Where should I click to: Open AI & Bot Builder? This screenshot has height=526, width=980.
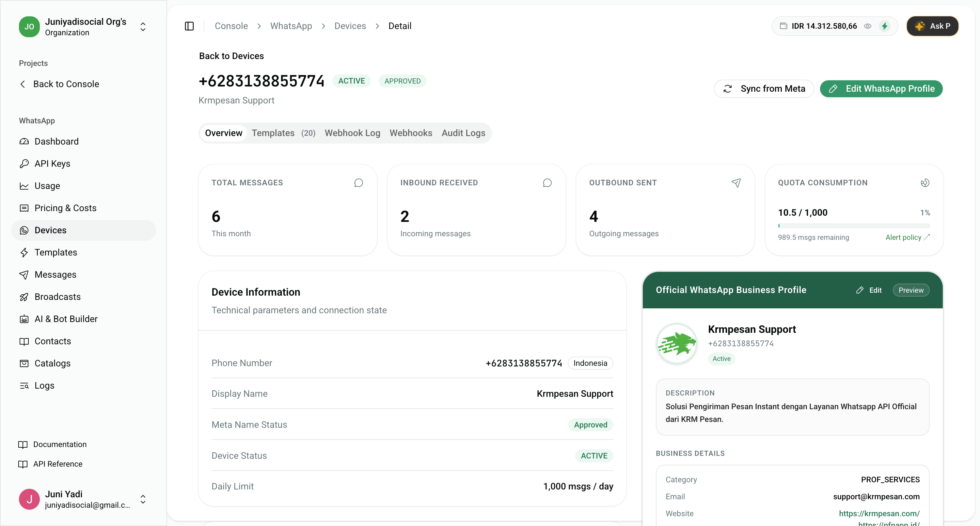pos(83,319)
